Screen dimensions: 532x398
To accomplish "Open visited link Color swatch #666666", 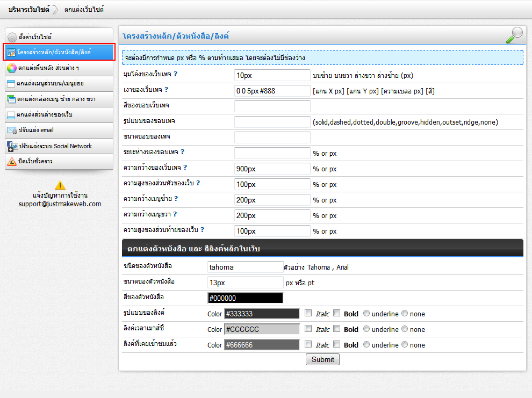I will (x=262, y=345).
